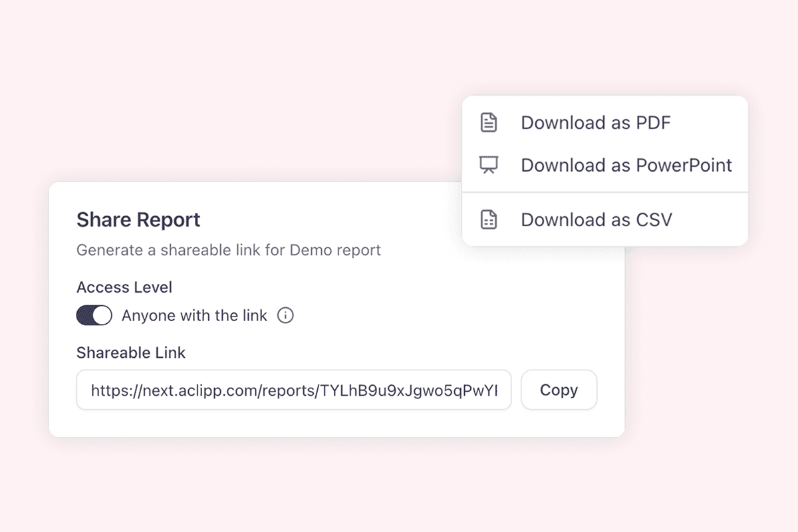
Task: Click the easel icon beside Download as PowerPoint
Action: pos(488,165)
